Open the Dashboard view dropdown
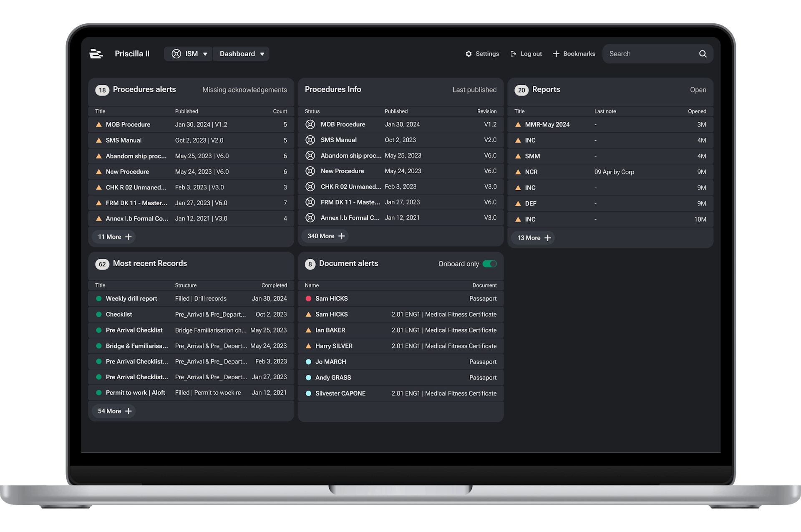 (x=241, y=54)
